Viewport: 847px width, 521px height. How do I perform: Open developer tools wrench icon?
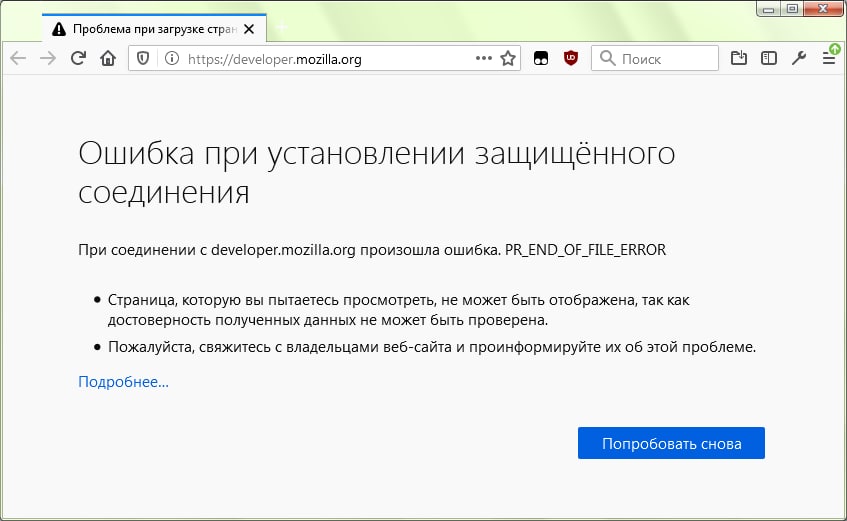click(x=799, y=58)
